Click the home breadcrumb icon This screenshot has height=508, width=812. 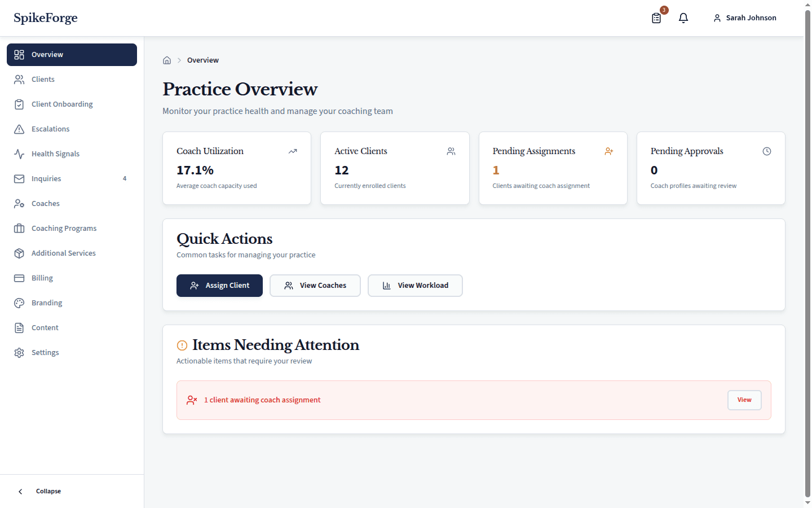coord(167,60)
